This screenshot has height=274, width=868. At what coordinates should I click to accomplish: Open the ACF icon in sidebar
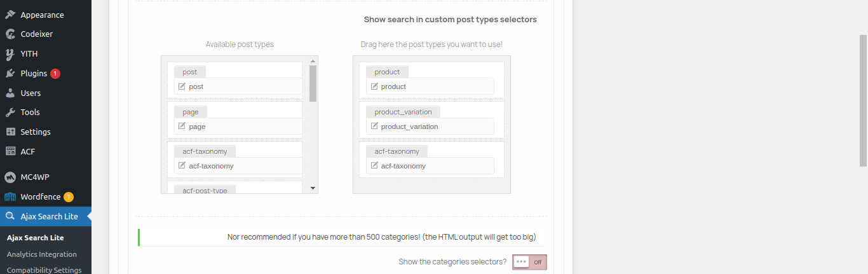[x=10, y=151]
